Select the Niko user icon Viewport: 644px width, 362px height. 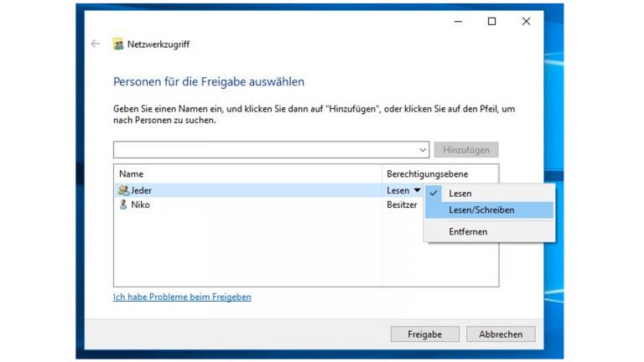(123, 204)
